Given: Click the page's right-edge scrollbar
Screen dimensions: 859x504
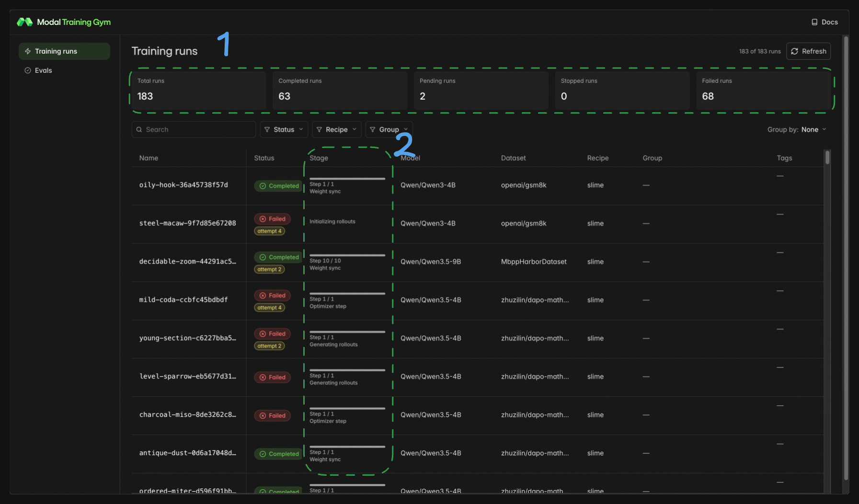Looking at the screenshot, I should click(846, 258).
